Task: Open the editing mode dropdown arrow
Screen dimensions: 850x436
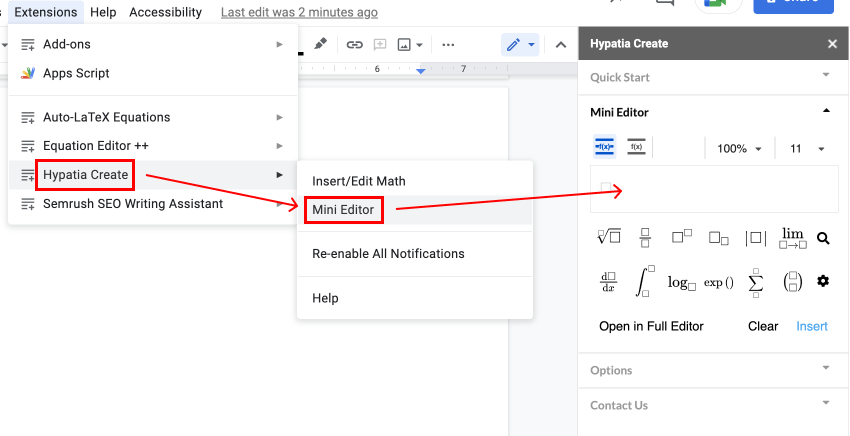Action: (x=531, y=44)
